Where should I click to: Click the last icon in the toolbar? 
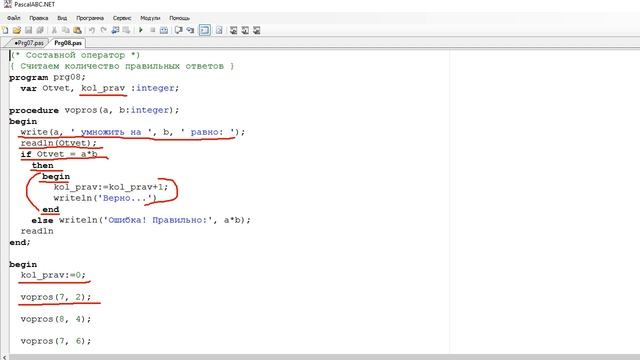tap(257, 30)
